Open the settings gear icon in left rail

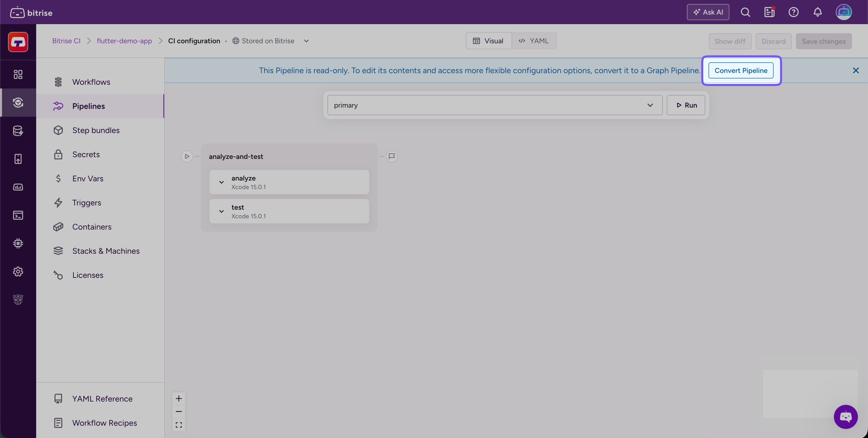[x=18, y=272]
